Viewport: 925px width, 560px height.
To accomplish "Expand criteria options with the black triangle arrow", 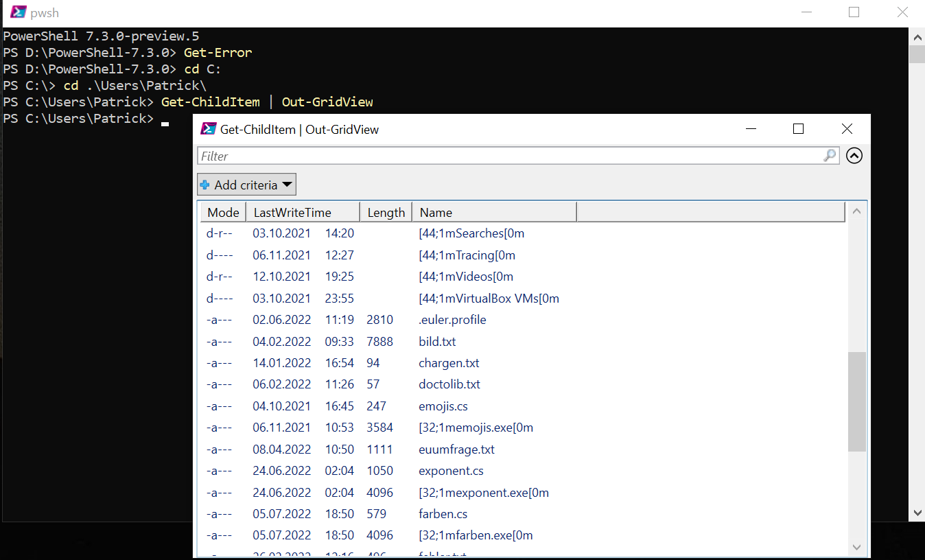I will coord(287,184).
